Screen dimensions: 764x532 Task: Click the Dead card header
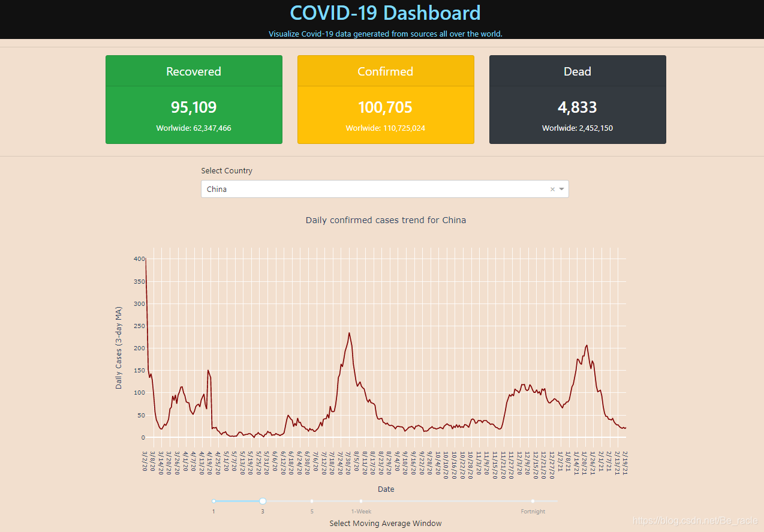pos(577,71)
